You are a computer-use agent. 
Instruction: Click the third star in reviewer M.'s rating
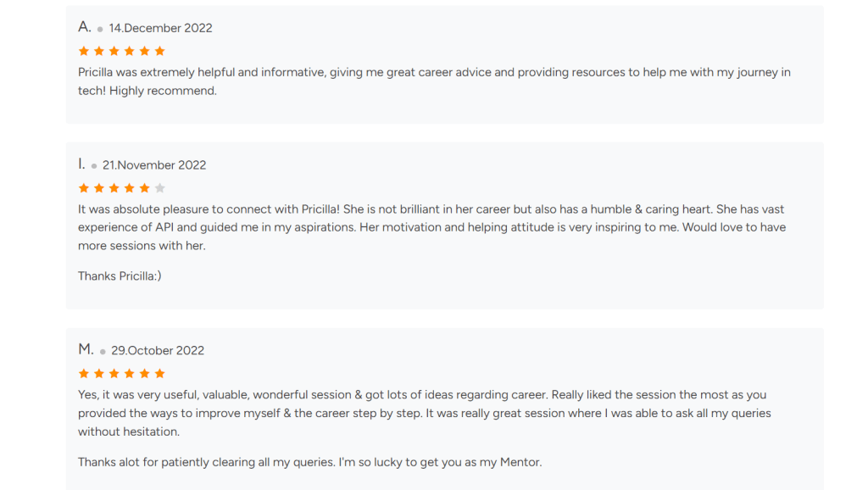pos(114,374)
